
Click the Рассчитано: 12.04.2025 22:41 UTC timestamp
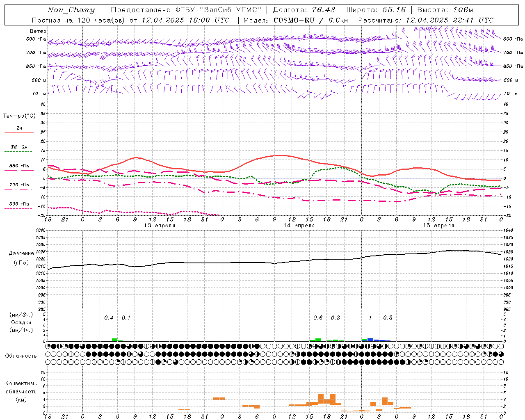click(x=426, y=20)
